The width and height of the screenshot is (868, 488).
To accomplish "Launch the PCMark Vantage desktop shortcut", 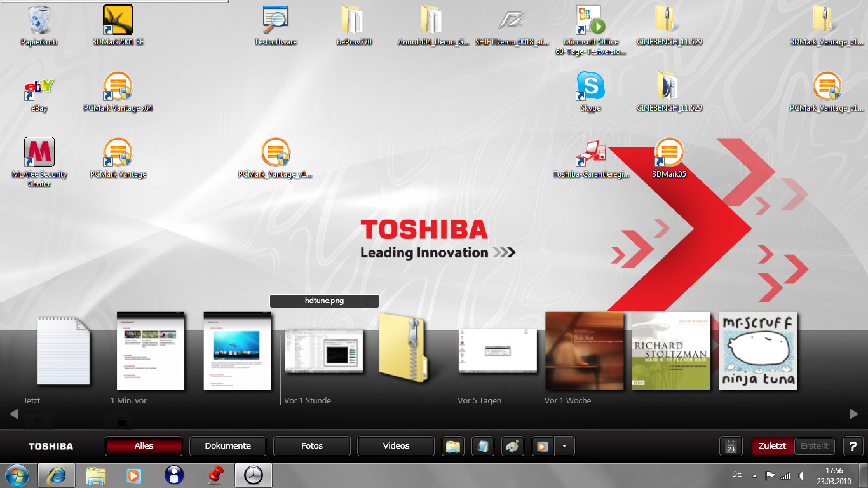I will click(118, 158).
